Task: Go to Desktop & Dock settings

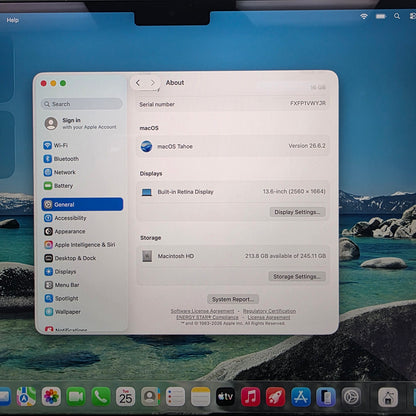Action: [x=70, y=258]
